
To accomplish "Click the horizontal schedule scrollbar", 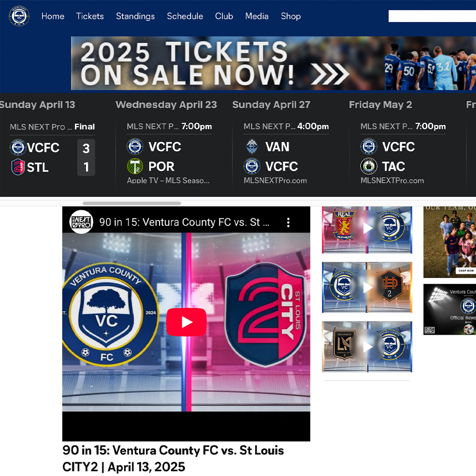I will point(132,203).
